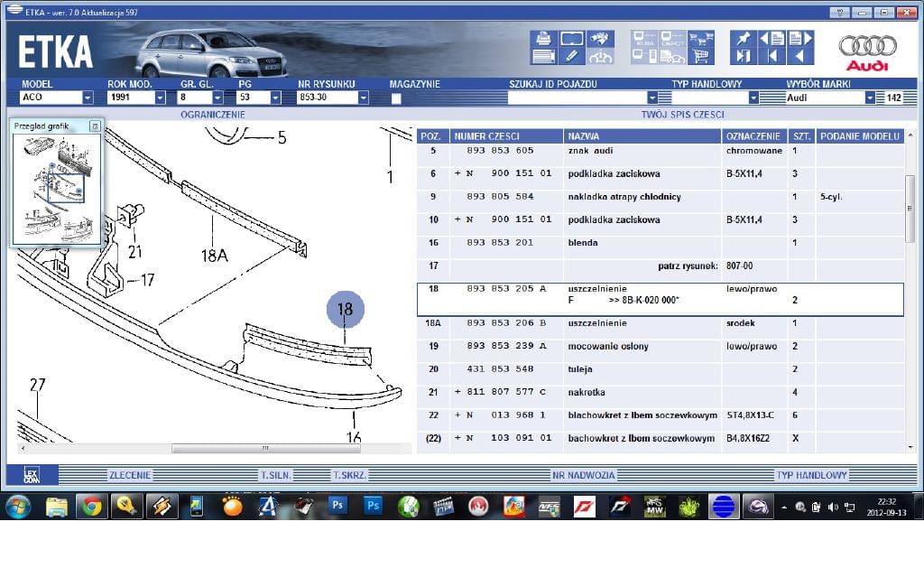Image resolution: width=924 pixels, height=587 pixels.
Task: Click the frame window icon beside the printer
Action: (571, 39)
